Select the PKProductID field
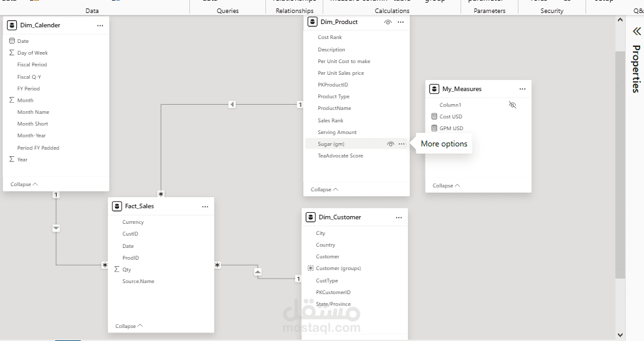Image resolution: width=644 pixels, height=341 pixels. point(332,85)
